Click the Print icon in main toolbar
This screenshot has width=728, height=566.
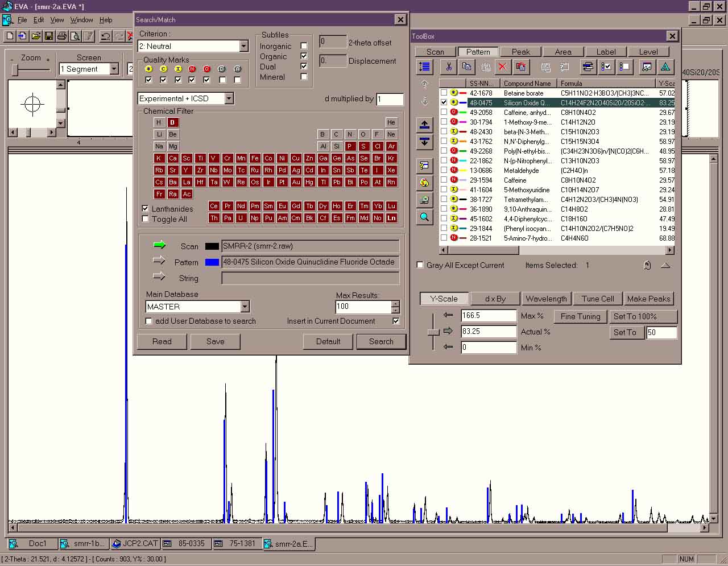click(62, 36)
